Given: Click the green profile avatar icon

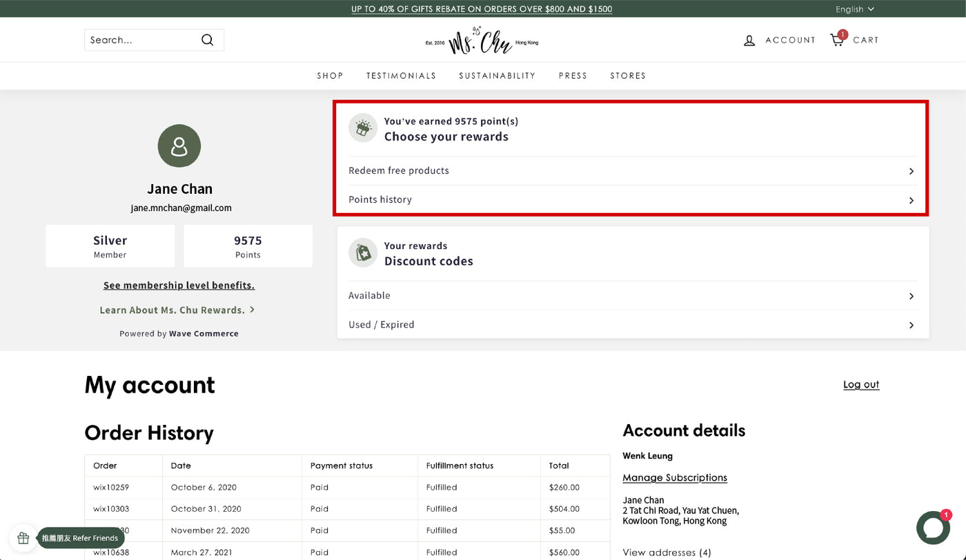Looking at the screenshot, I should coord(179,146).
